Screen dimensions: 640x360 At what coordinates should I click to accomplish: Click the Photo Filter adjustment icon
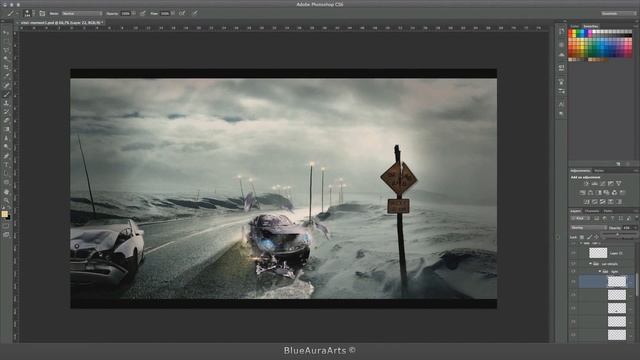pyautogui.click(x=606, y=193)
